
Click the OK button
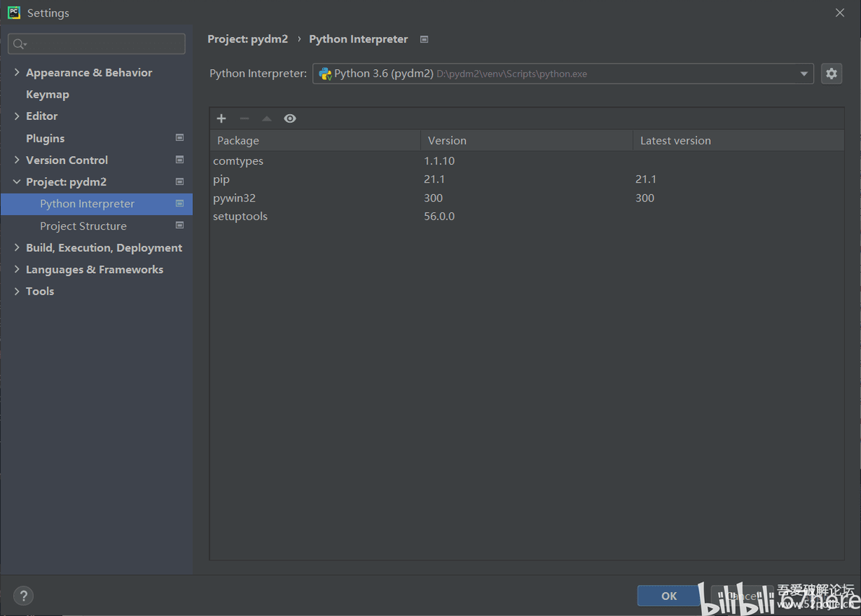[669, 596]
